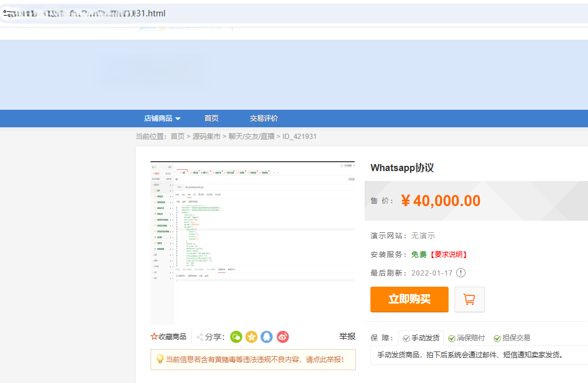Open 首页 in store navigation bar
This screenshot has width=588, height=383.
[211, 119]
